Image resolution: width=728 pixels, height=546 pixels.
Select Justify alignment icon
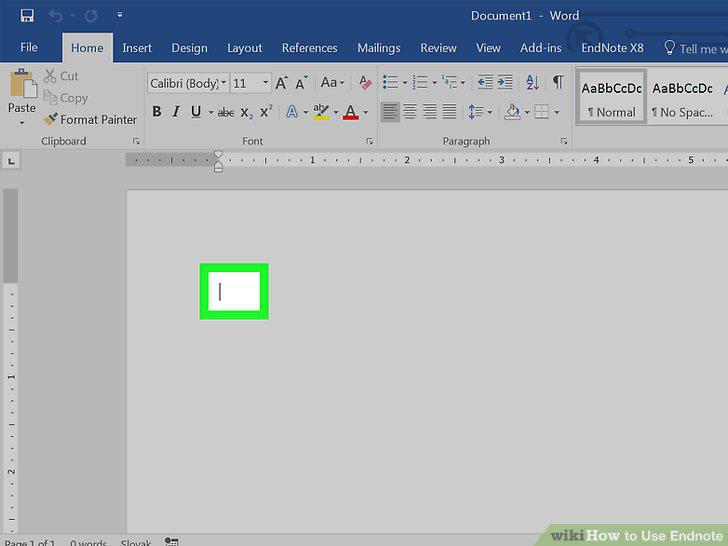coord(449,112)
